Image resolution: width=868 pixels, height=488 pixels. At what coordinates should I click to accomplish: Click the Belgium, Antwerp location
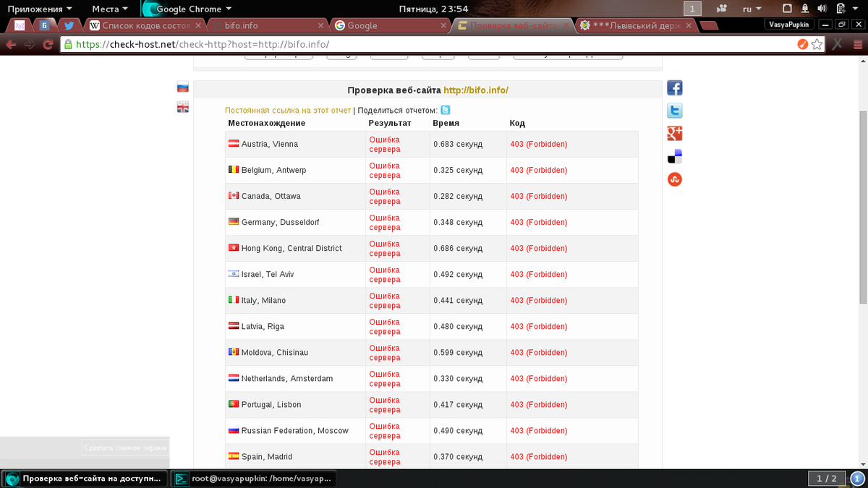[273, 171]
